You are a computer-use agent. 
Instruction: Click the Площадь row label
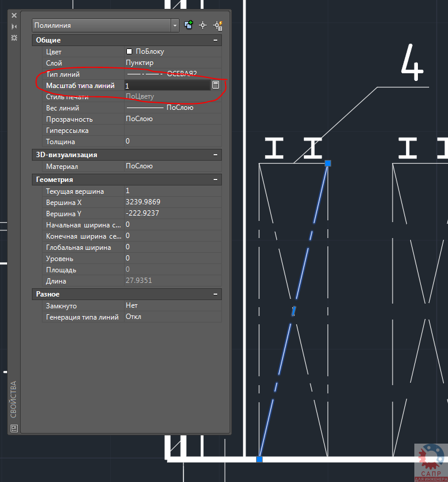(61, 270)
